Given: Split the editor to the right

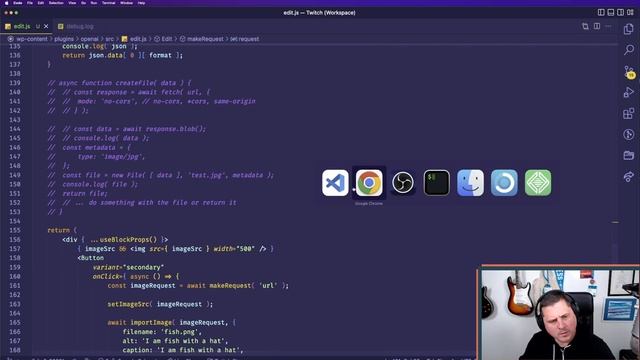Looking at the screenshot, I should point(597,26).
